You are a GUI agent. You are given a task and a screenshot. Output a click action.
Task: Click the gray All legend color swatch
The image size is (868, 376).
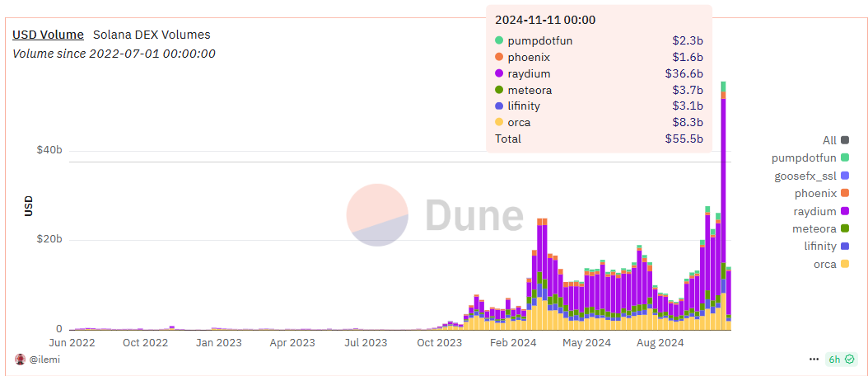[845, 140]
